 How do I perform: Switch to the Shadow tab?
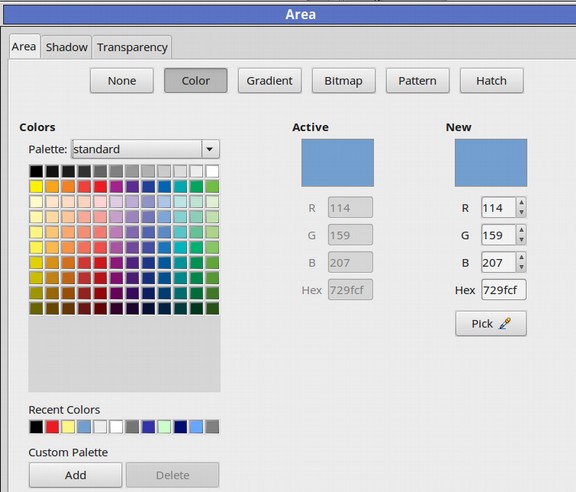(x=66, y=47)
